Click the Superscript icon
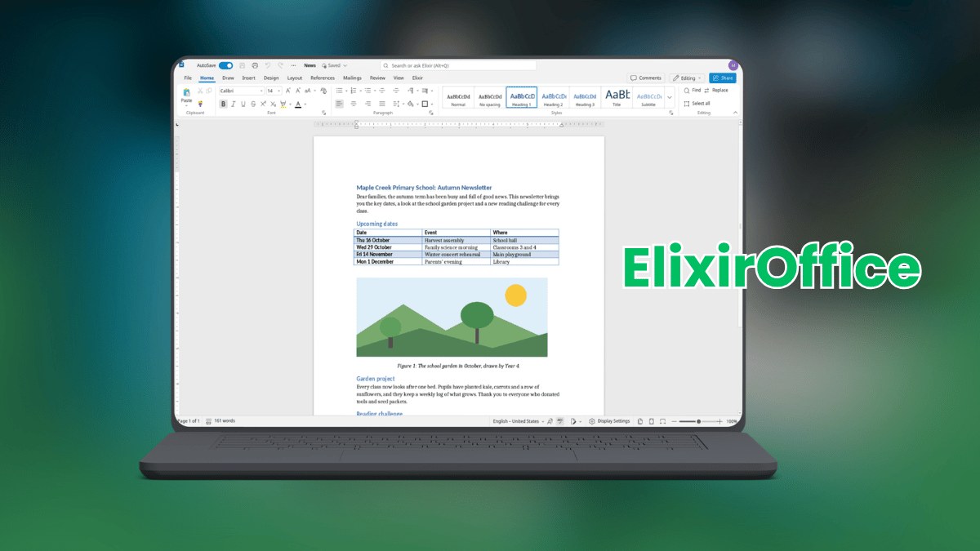 (x=263, y=104)
